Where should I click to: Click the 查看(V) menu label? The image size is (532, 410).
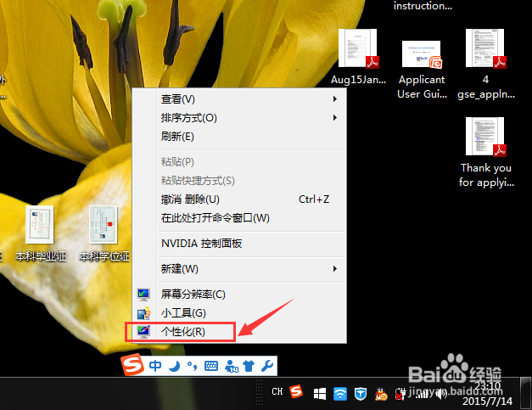click(x=178, y=99)
